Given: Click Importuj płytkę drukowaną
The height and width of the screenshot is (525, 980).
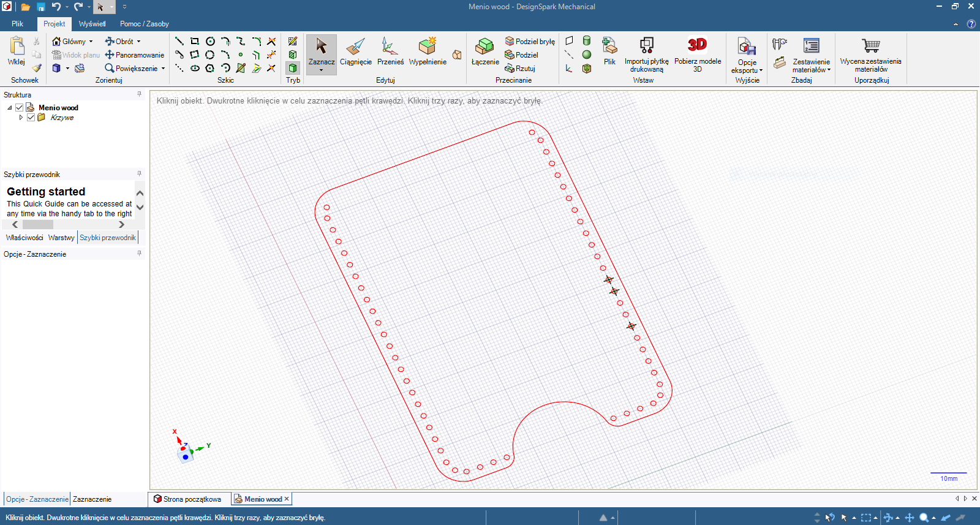Looking at the screenshot, I should coord(647,54).
